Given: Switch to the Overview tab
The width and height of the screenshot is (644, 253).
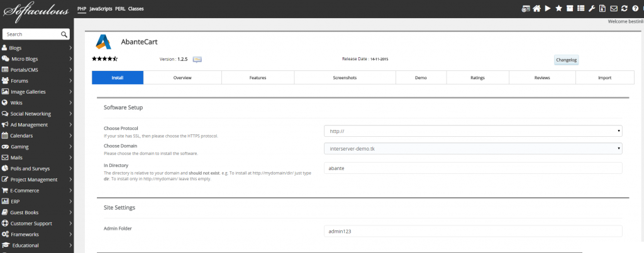Looking at the screenshot, I should click(x=182, y=77).
